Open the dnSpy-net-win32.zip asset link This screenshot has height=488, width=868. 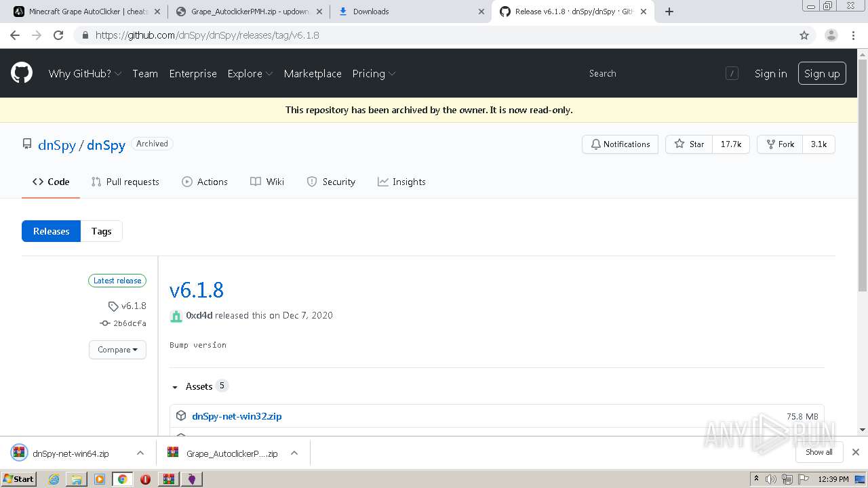coord(237,416)
